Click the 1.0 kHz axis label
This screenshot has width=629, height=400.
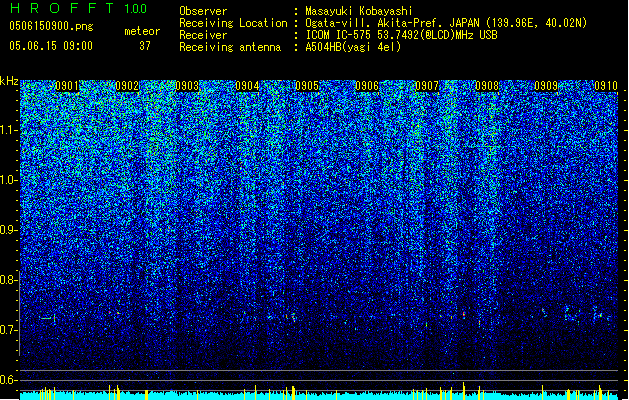click(x=7, y=180)
